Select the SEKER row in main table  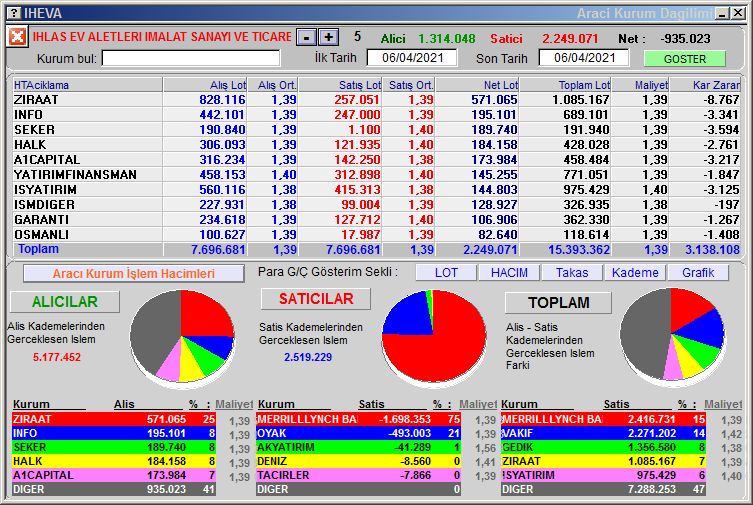coord(376,130)
